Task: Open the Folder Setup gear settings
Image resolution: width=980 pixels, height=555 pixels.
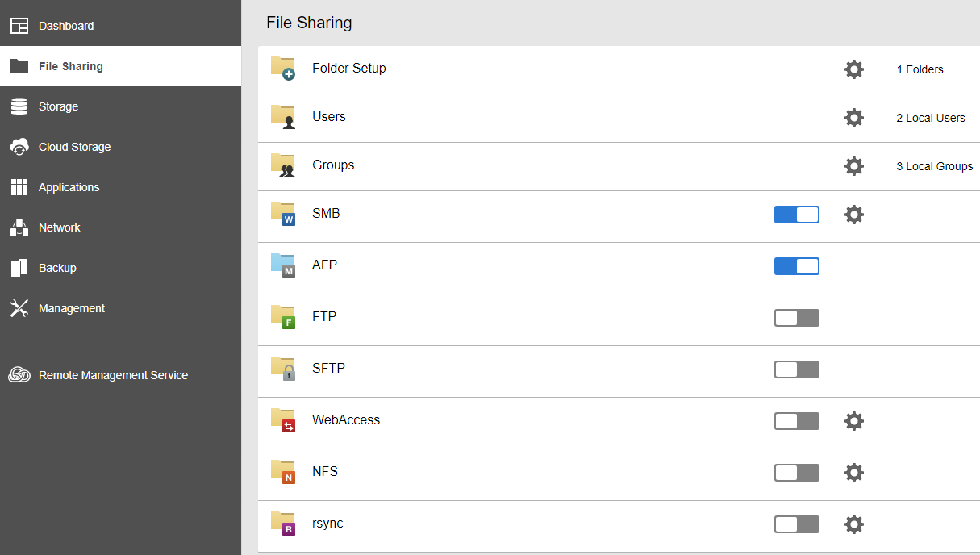Action: (853, 69)
